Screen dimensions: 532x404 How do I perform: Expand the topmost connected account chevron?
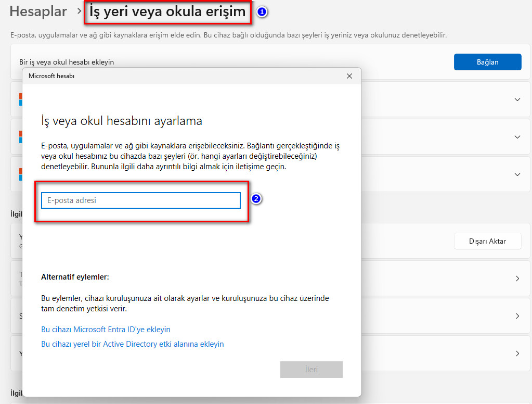[x=517, y=99]
